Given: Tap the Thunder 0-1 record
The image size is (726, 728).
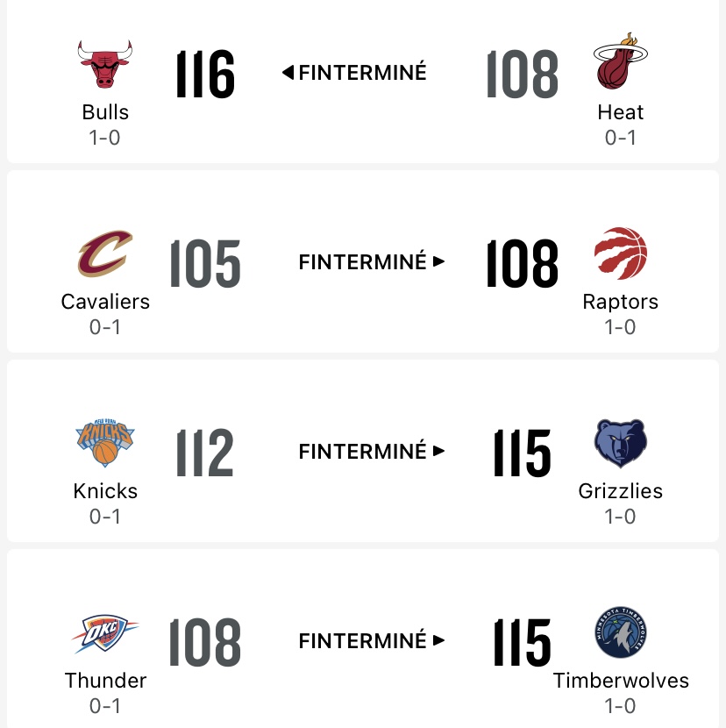Looking at the screenshot, I should (105, 706).
